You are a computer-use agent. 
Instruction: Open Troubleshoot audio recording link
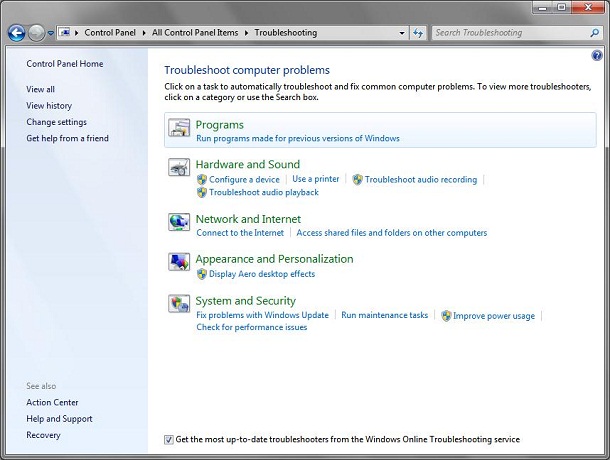tap(421, 179)
